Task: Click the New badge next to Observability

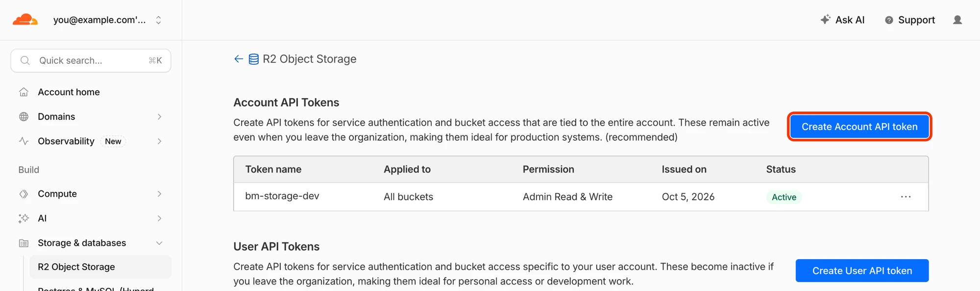Action: coord(113,141)
